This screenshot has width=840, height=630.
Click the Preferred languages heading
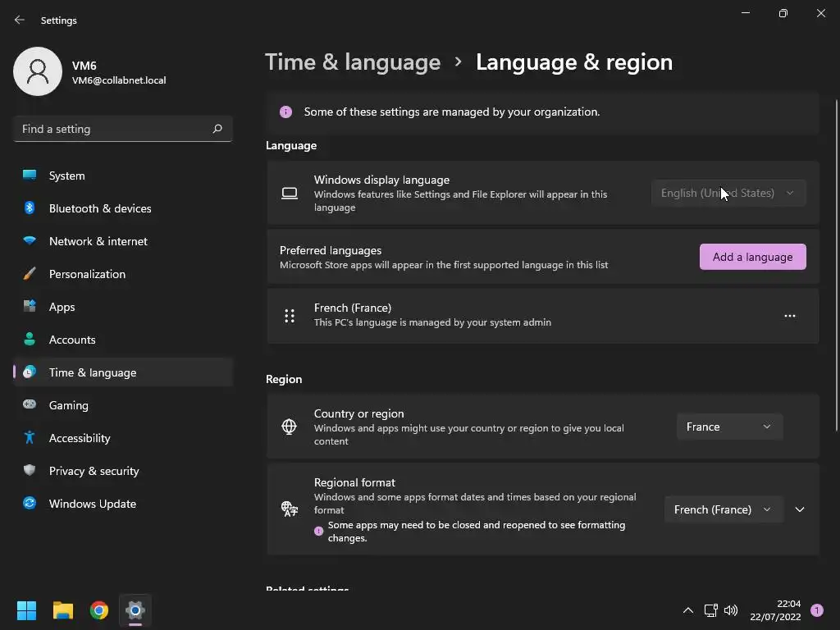(331, 250)
